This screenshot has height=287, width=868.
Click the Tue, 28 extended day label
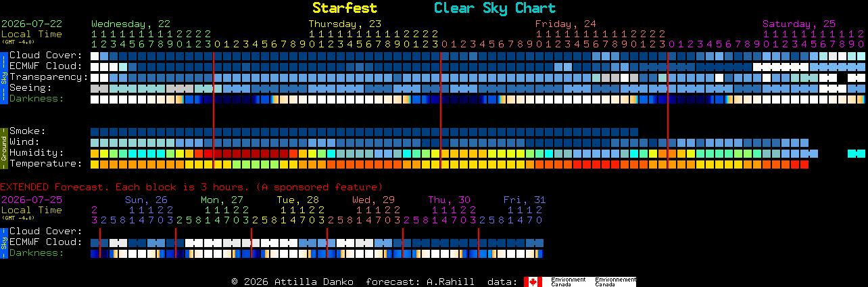click(297, 200)
